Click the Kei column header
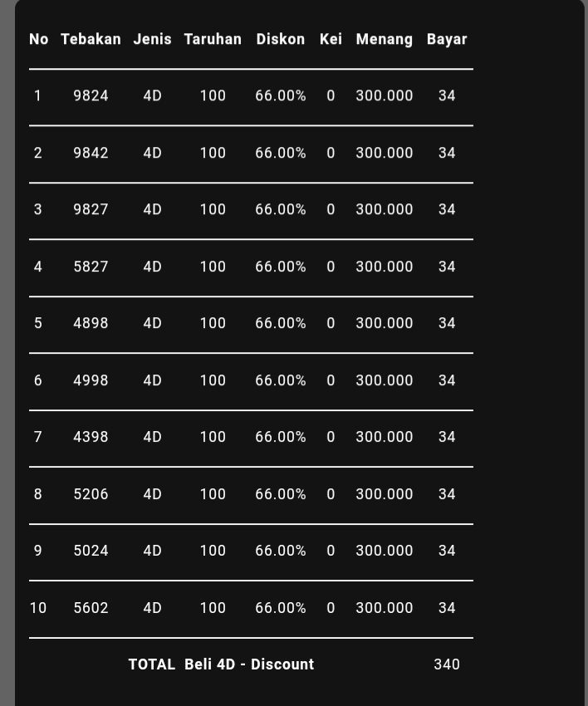Image resolution: width=588 pixels, height=706 pixels. [331, 39]
